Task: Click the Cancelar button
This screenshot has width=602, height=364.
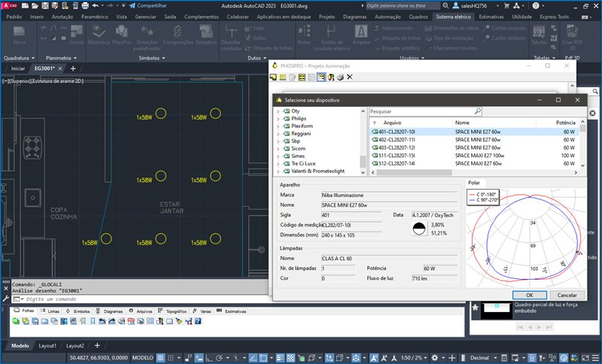Action: coord(567,295)
